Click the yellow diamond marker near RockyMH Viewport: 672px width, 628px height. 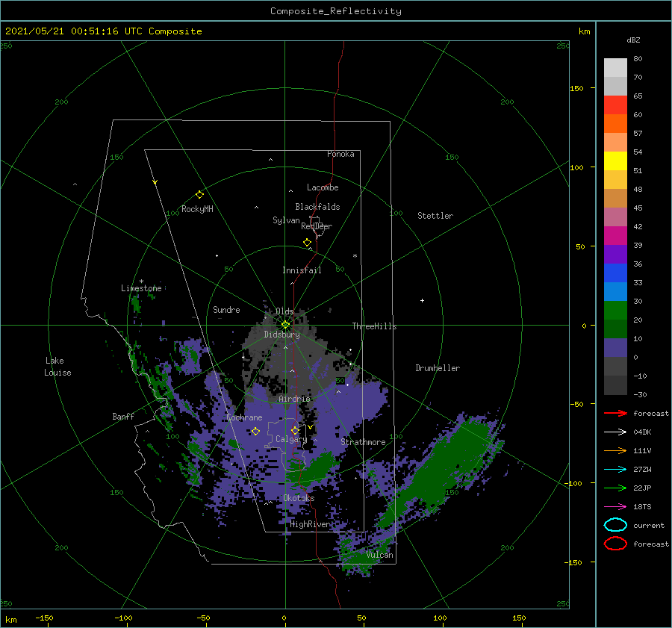point(199,195)
